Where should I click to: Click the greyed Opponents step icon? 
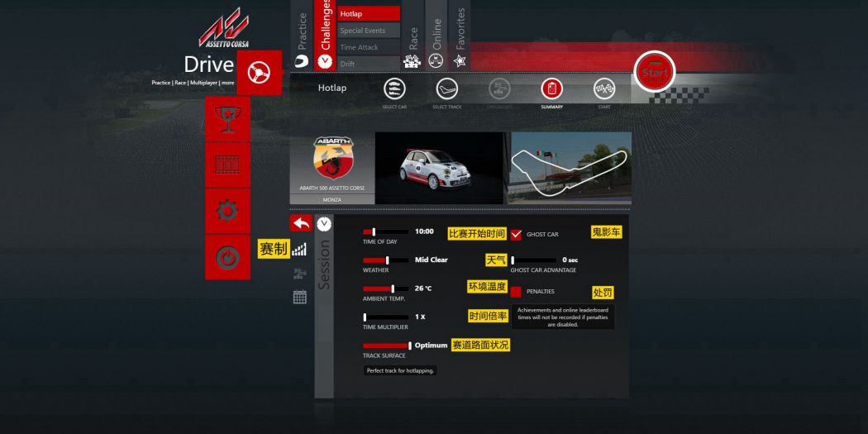(x=499, y=88)
